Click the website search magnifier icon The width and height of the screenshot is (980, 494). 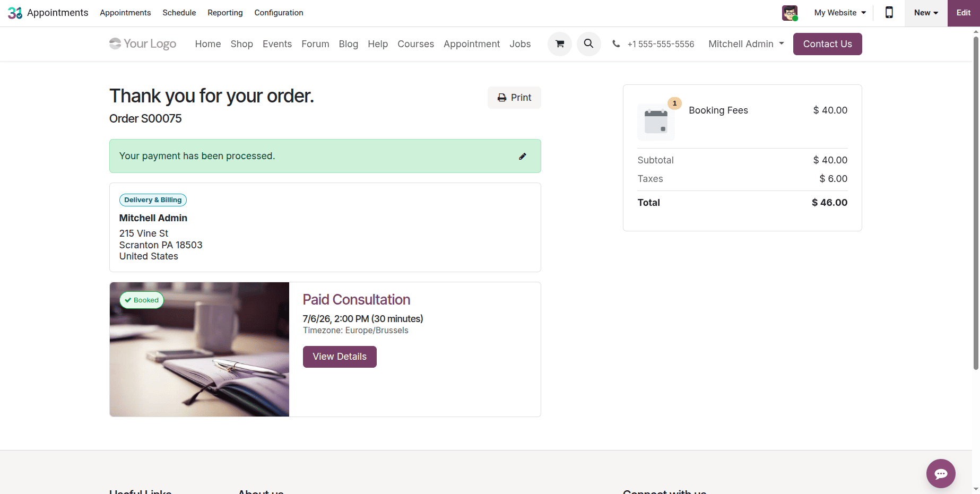[x=588, y=44]
